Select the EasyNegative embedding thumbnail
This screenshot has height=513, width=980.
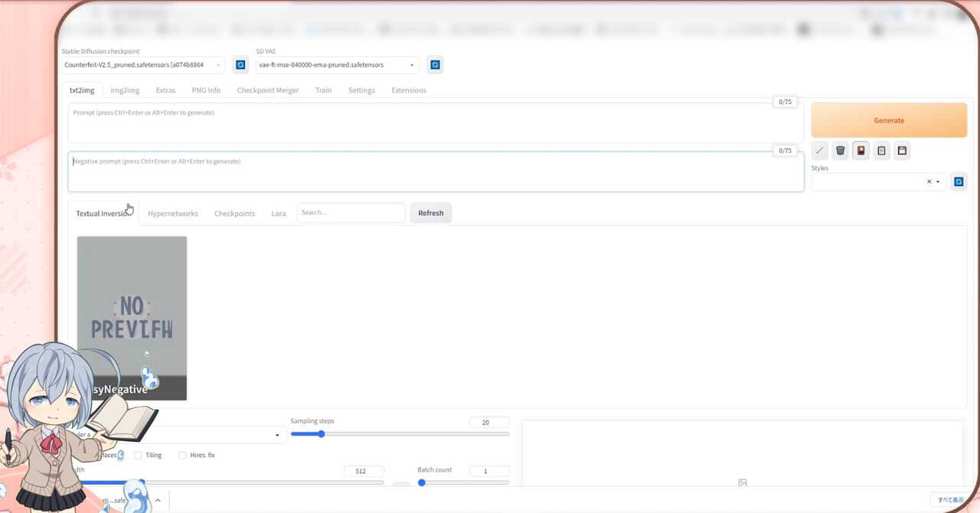pyautogui.click(x=131, y=318)
